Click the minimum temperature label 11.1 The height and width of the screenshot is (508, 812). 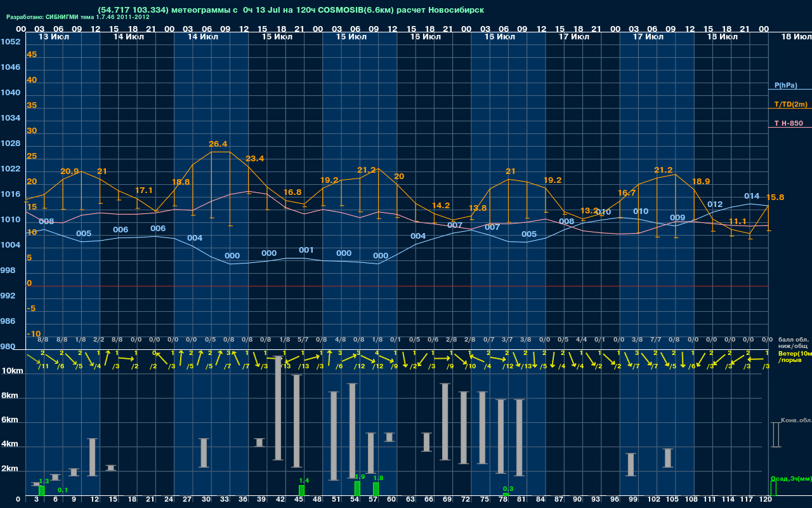click(x=738, y=222)
